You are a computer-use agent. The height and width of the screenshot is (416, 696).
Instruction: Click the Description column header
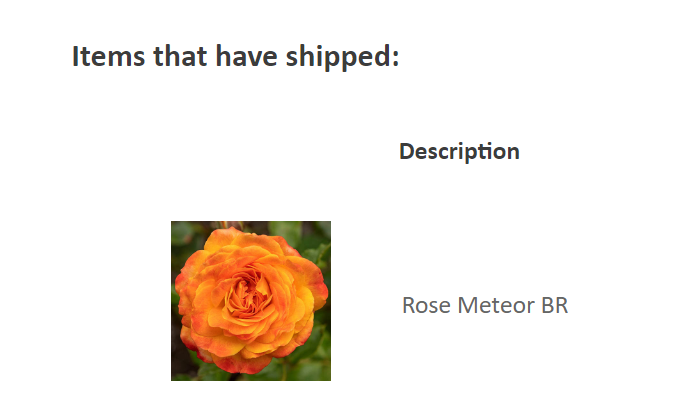coord(459,152)
